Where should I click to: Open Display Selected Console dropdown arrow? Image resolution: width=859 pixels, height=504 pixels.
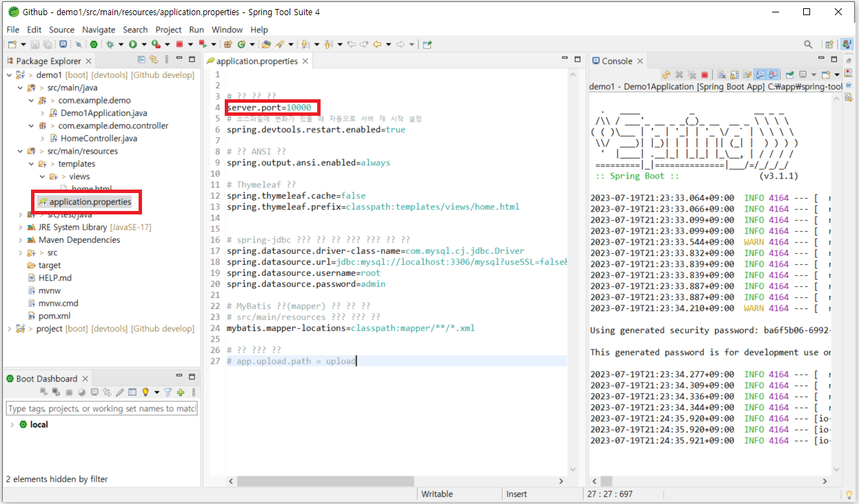[814, 74]
